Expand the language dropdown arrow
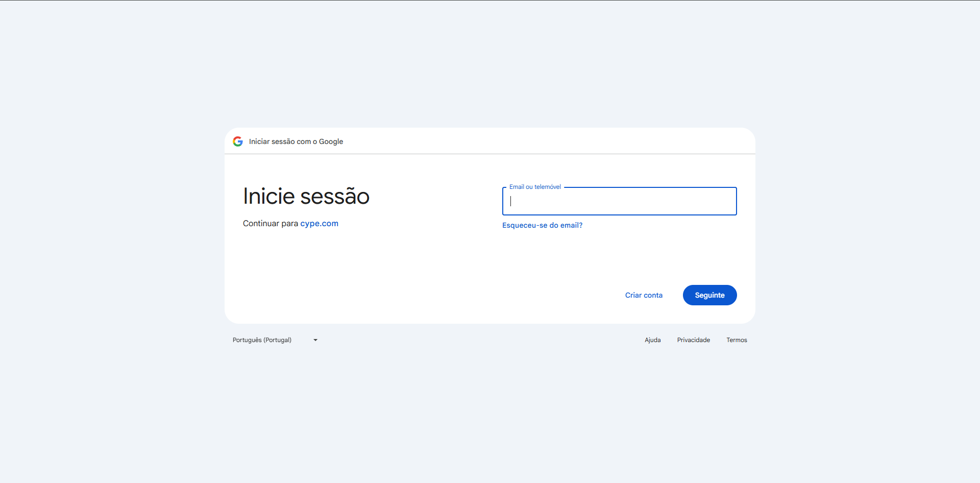 coord(315,340)
